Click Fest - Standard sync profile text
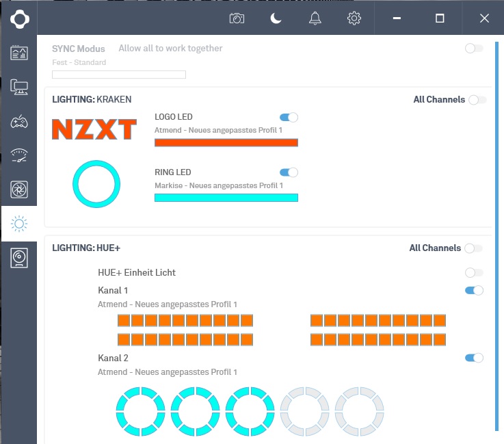 pyautogui.click(x=79, y=62)
